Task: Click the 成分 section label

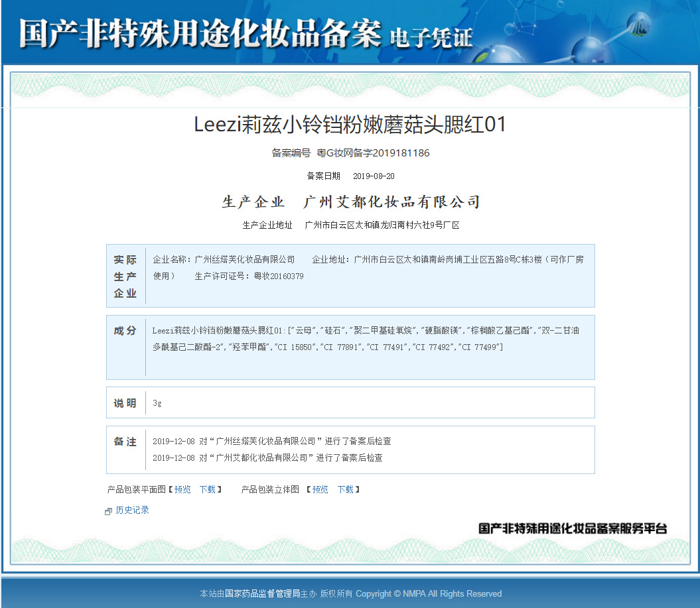Action: [x=125, y=331]
